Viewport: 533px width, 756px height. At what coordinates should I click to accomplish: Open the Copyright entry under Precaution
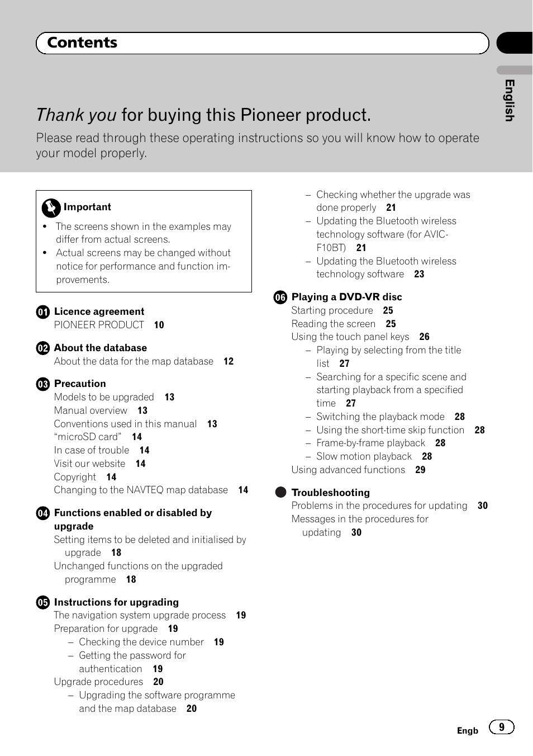pyautogui.click(x=75, y=477)
